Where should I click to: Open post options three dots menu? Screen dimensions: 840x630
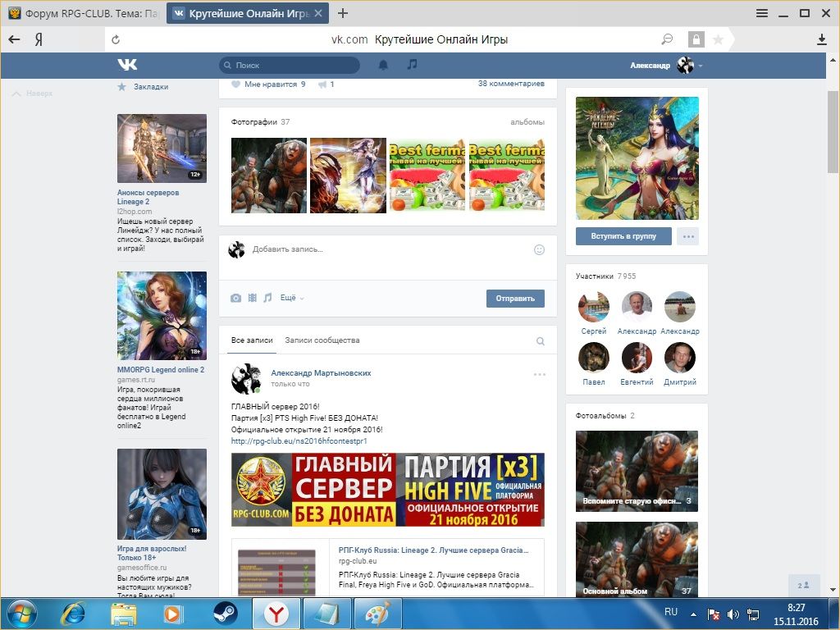pos(540,374)
